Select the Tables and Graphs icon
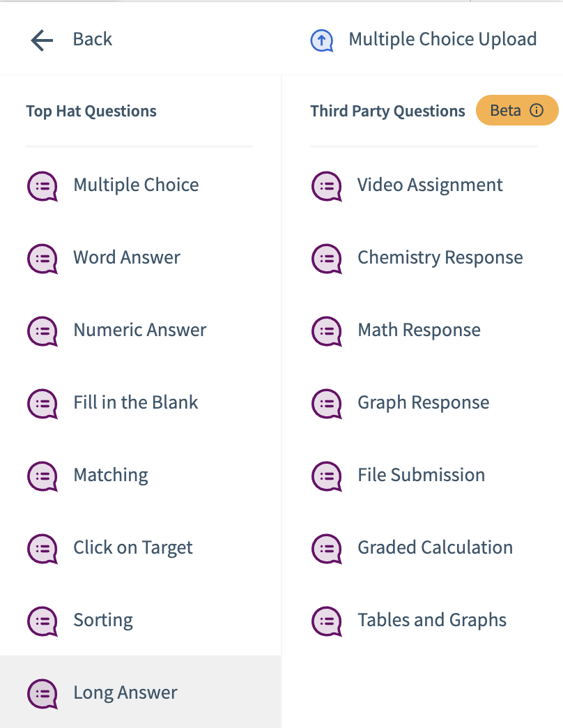Screen dimensions: 563x728 coord(326,621)
